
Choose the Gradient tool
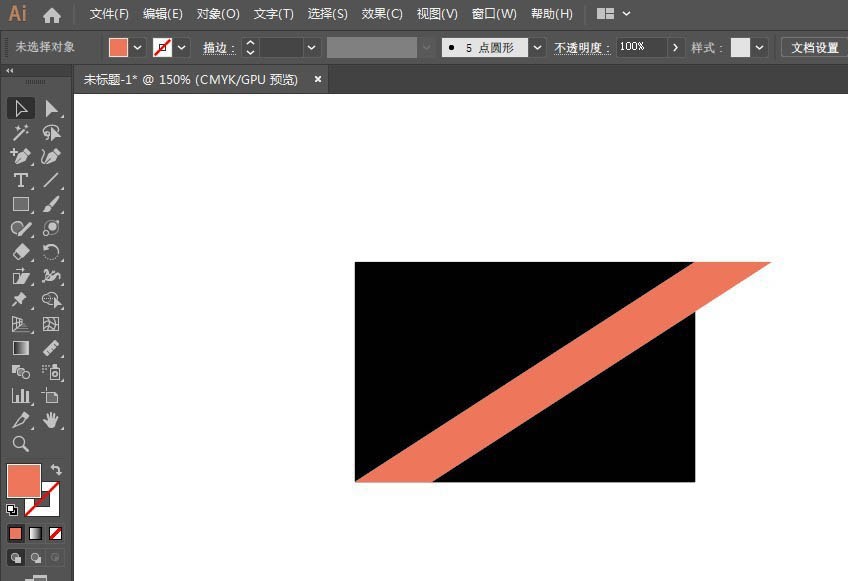pyautogui.click(x=21, y=348)
